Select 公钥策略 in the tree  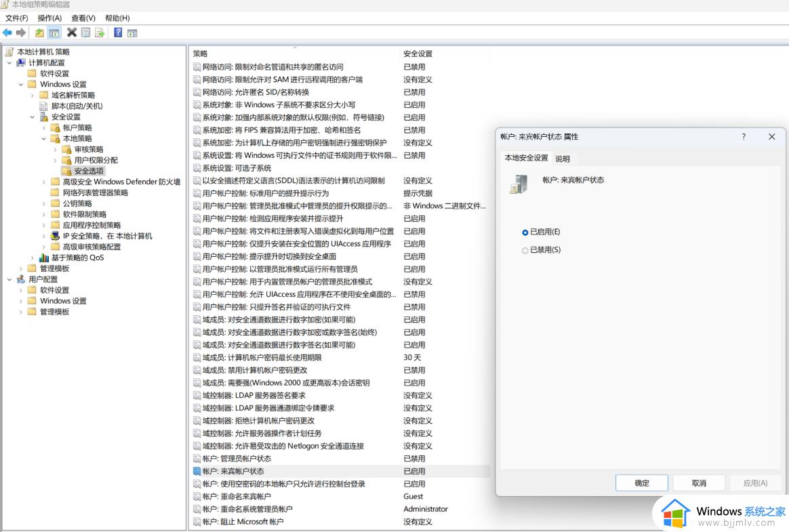(x=77, y=203)
